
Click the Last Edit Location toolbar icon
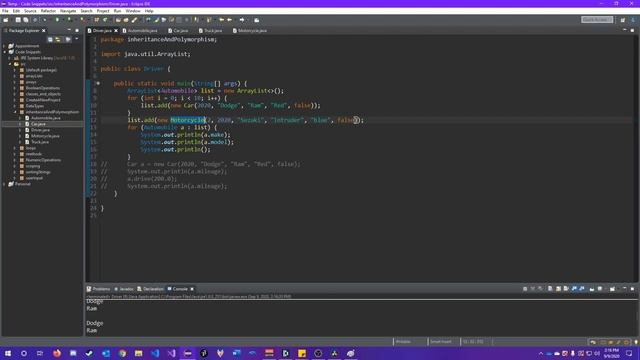(222, 20)
